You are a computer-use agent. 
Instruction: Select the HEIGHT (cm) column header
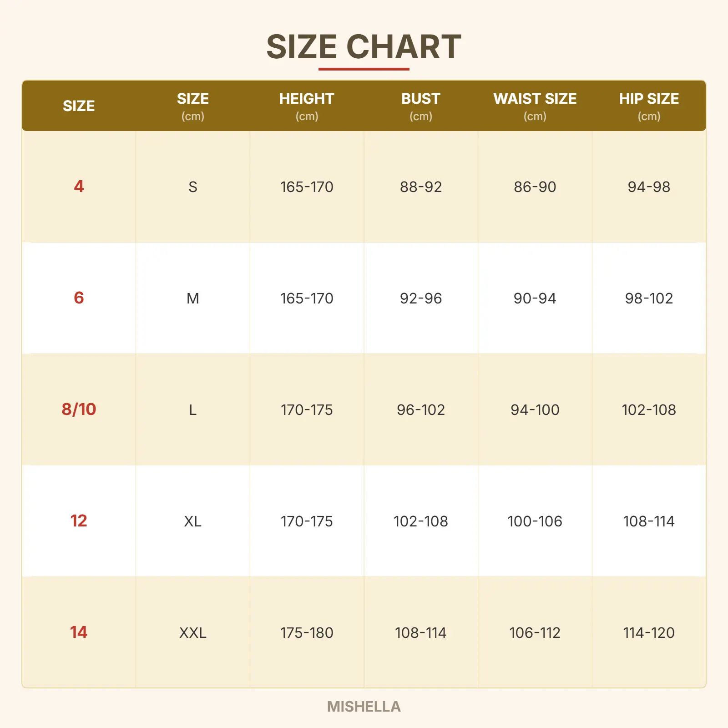click(307, 106)
